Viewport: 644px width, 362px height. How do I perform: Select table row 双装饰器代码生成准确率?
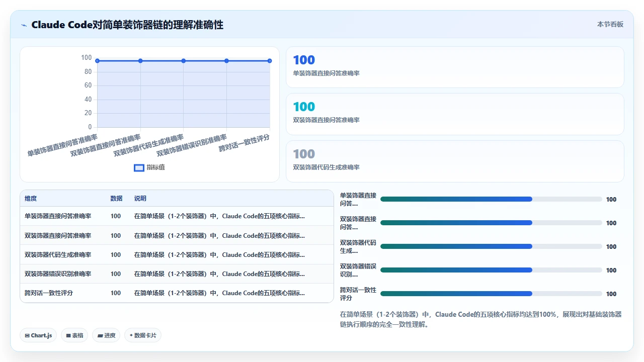(177, 254)
